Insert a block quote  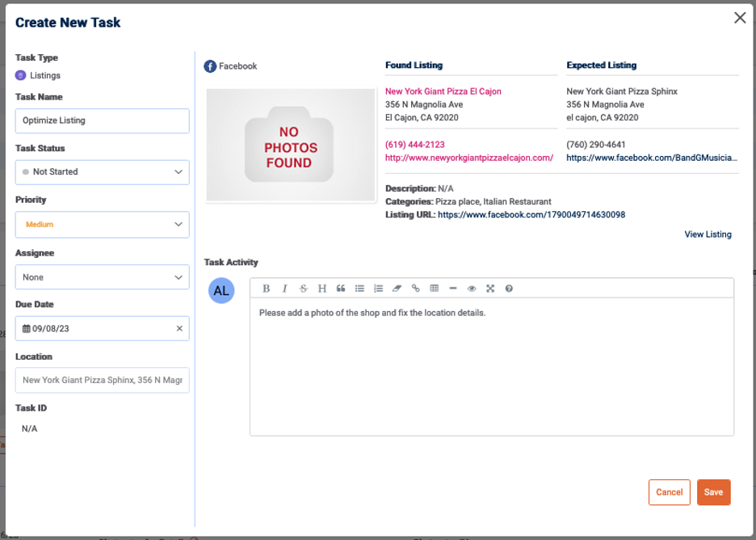[x=341, y=289]
